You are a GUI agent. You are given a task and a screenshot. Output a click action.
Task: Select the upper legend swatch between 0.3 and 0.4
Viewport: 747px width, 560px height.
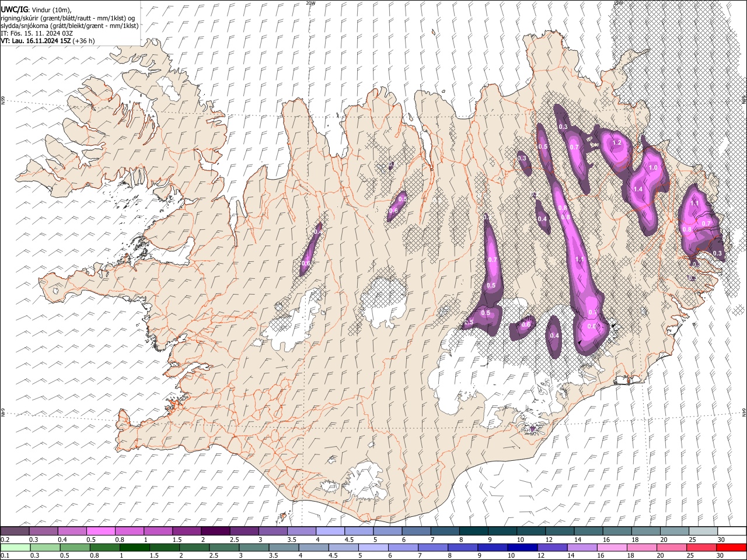(44, 531)
